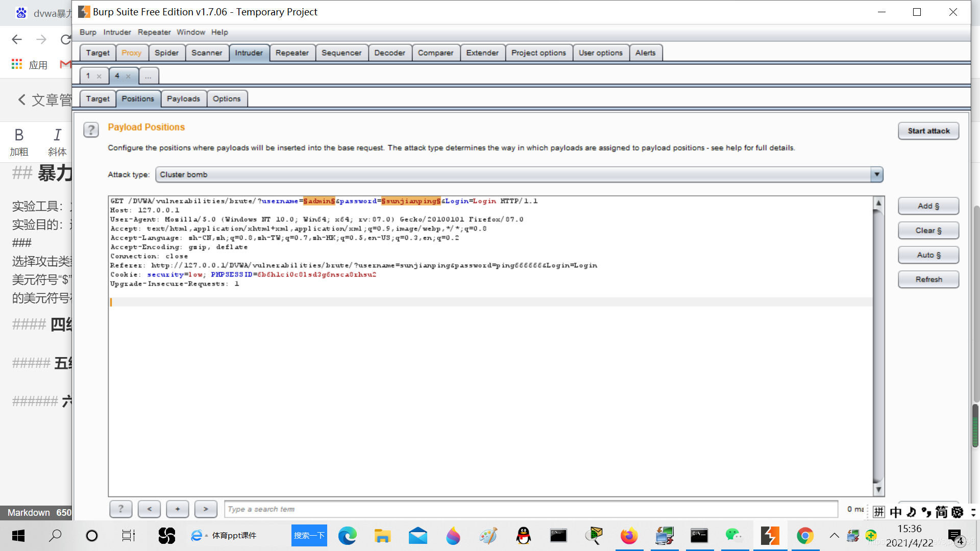The image size is (980, 551).
Task: Switch to the Sequencer tab
Action: [341, 53]
